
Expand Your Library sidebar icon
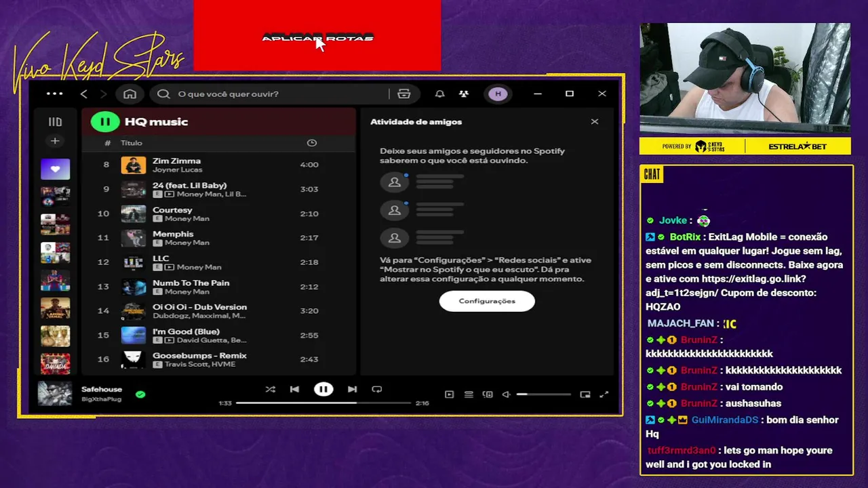click(x=55, y=122)
